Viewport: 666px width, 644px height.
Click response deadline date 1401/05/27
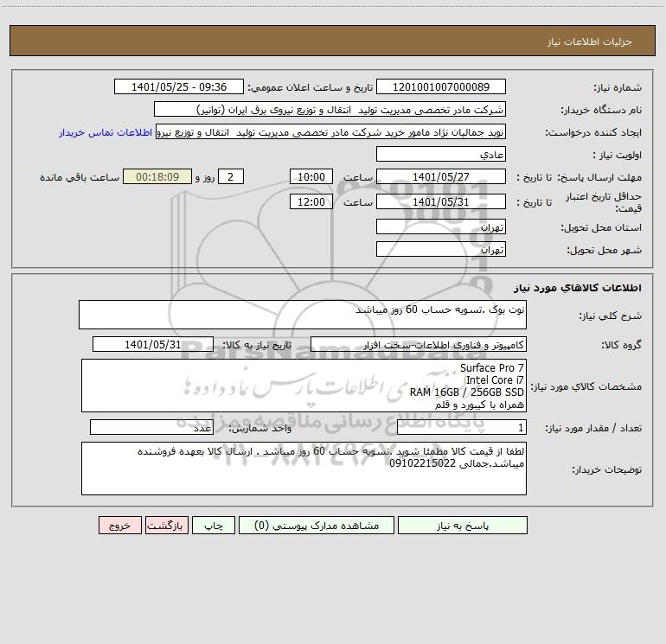(x=441, y=176)
